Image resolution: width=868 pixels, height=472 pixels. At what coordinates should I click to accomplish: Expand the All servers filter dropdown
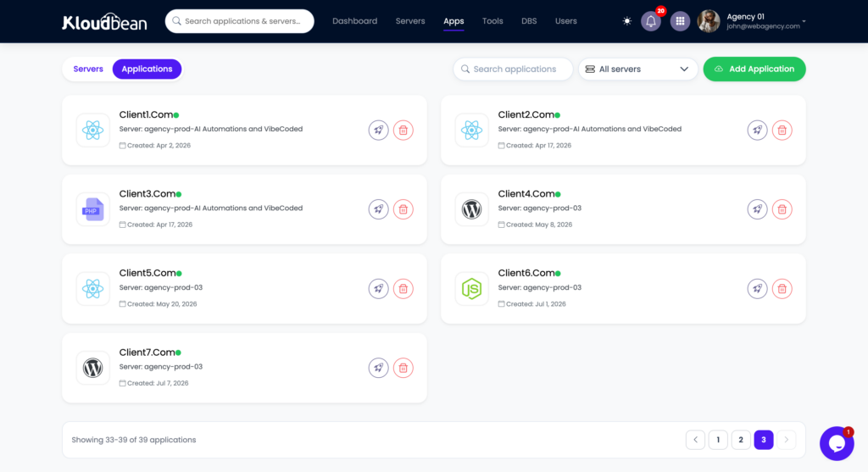[x=637, y=69]
